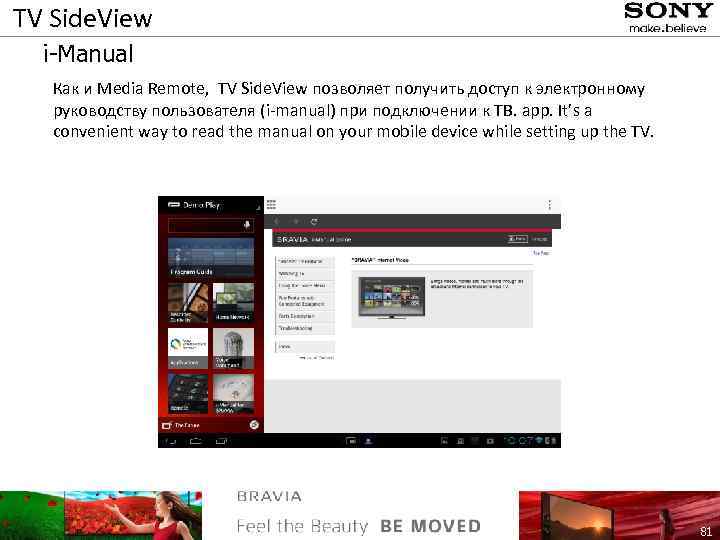Select Fun Features with Connected Equipment entry
This screenshot has width=720, height=540.
305,301
